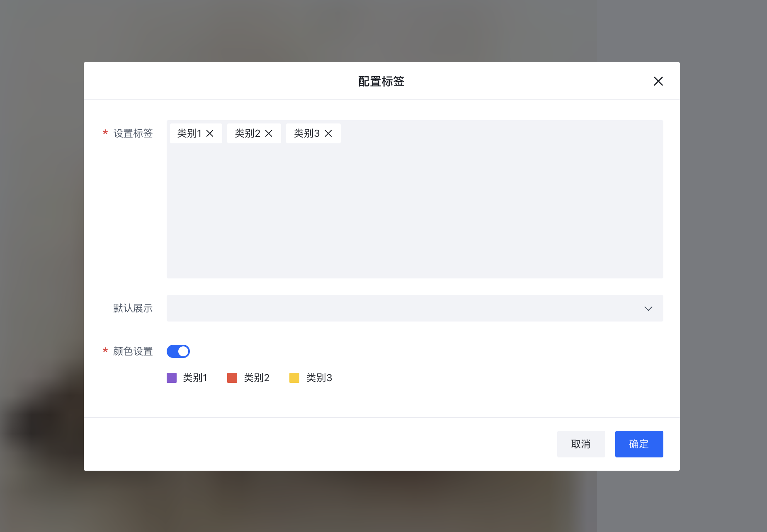The width and height of the screenshot is (767, 532).
Task: Select the 类别2 label beside the red swatch
Action: tap(257, 378)
